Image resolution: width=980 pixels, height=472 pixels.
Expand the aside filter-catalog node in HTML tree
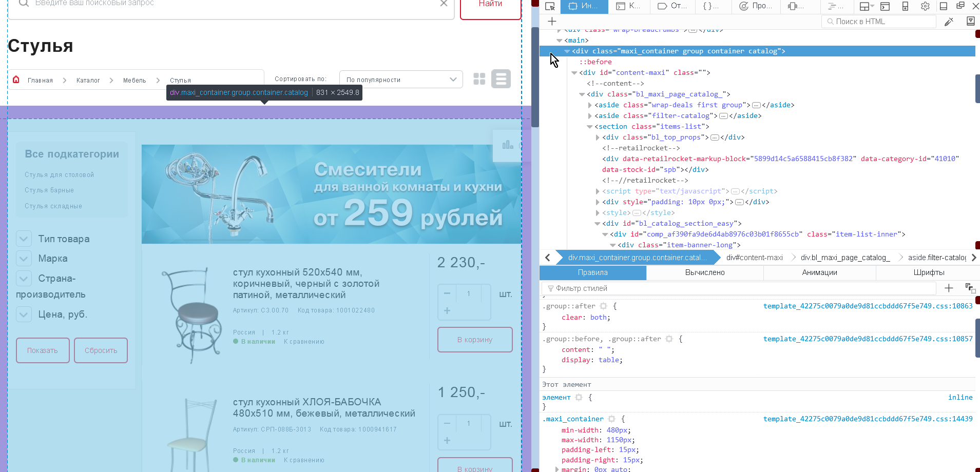[589, 115]
